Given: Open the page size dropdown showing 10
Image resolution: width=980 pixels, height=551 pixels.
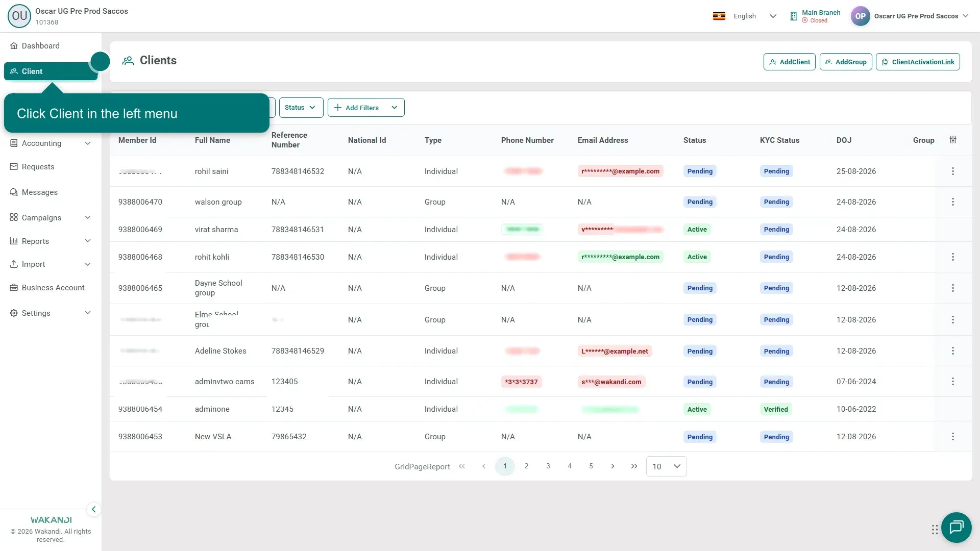Looking at the screenshot, I should click(x=666, y=466).
